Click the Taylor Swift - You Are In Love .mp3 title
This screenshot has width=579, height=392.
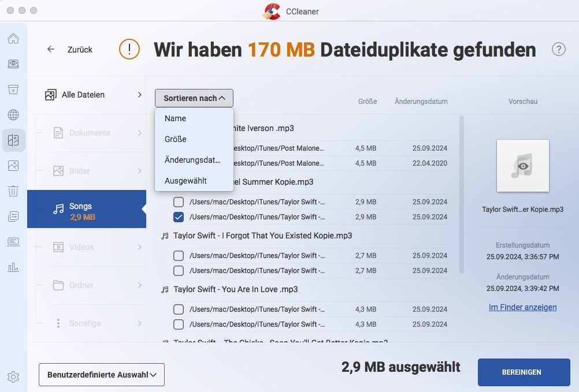pos(236,289)
